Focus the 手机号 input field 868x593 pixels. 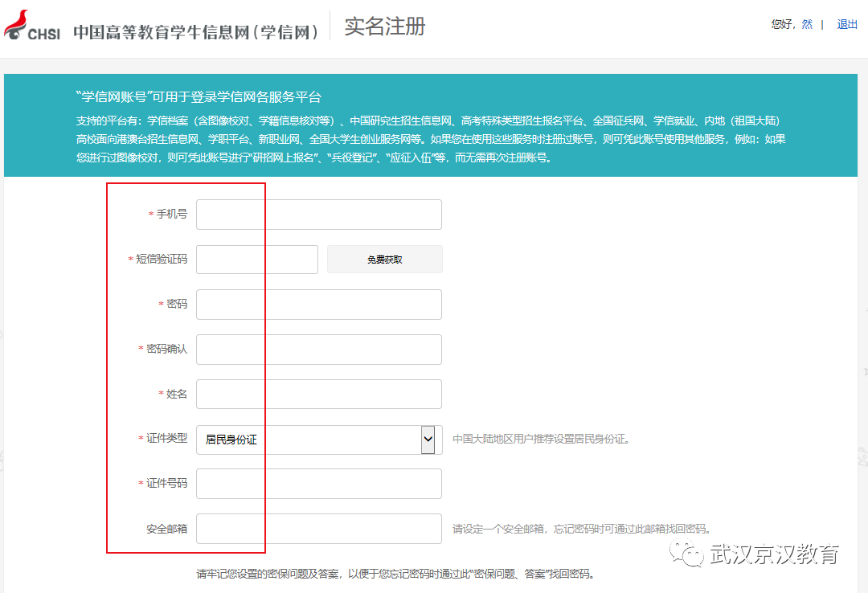[319, 215]
